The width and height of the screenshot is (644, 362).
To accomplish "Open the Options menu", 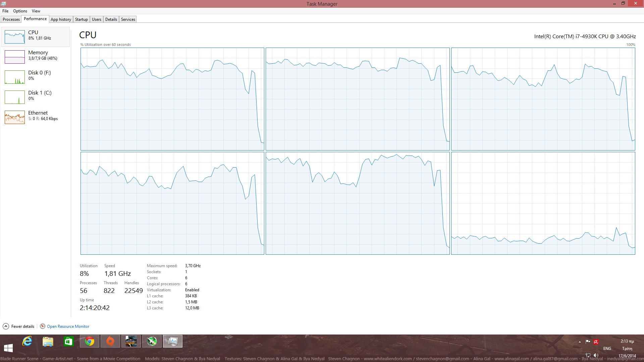I will pyautogui.click(x=20, y=11).
